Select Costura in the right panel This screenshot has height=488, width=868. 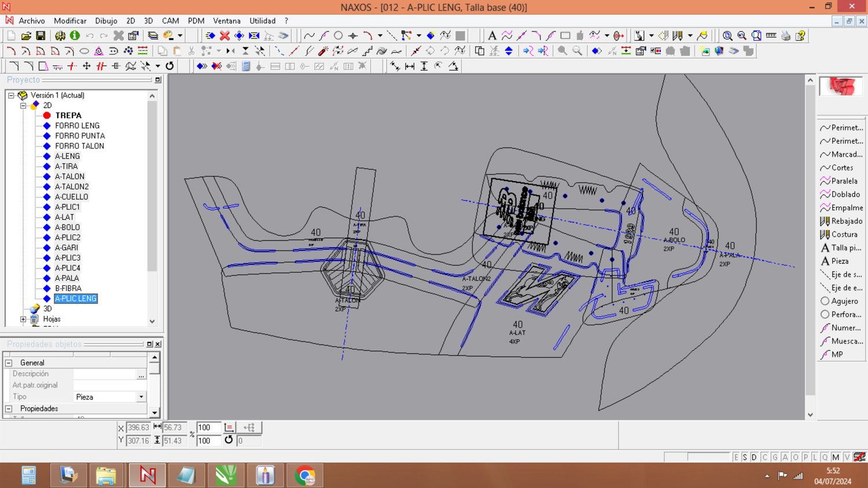point(844,234)
